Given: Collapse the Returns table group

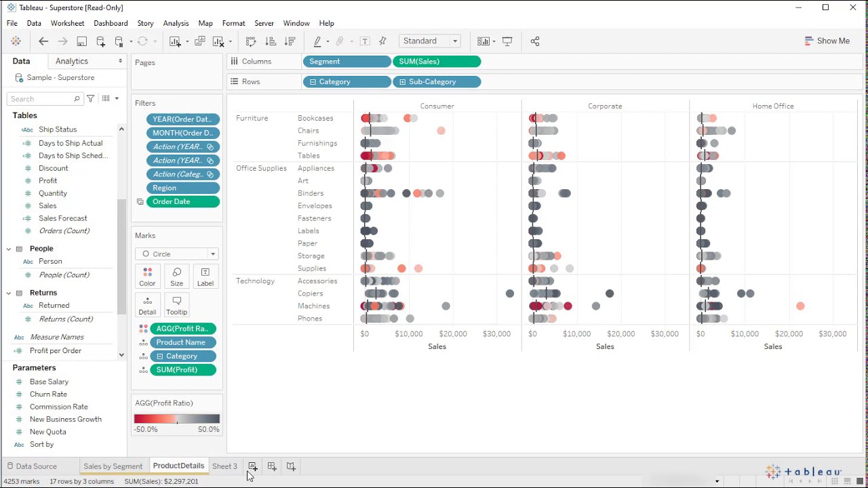Looking at the screenshot, I should 9,293.
